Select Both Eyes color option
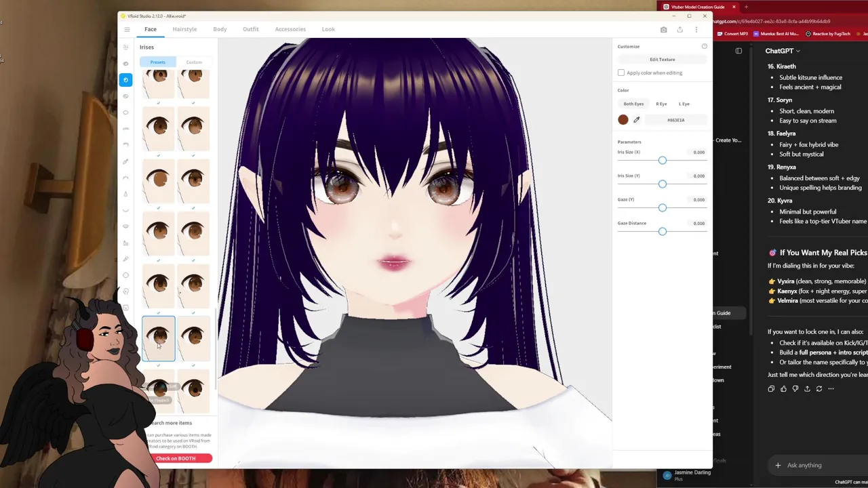This screenshot has width=868, height=488. click(633, 104)
